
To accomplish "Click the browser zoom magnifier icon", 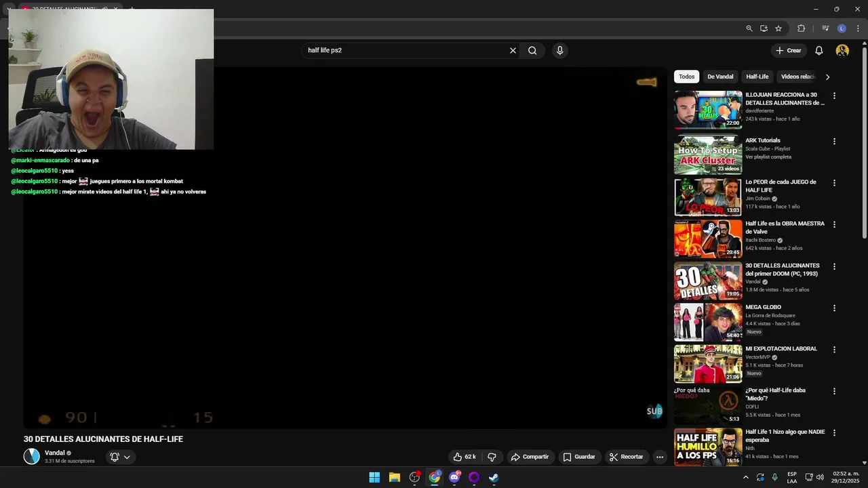I will (749, 28).
